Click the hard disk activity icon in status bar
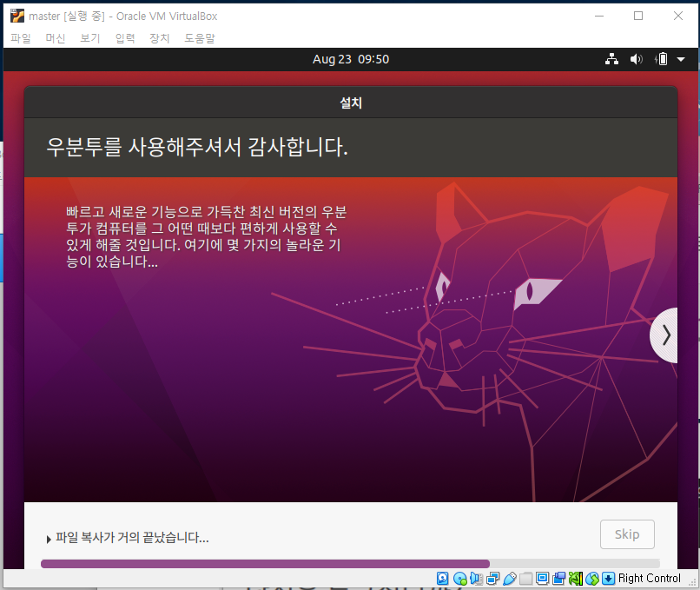 pyautogui.click(x=442, y=579)
